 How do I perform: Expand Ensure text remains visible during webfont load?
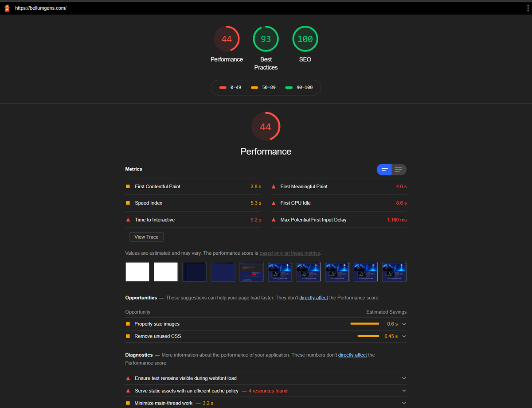pos(404,378)
